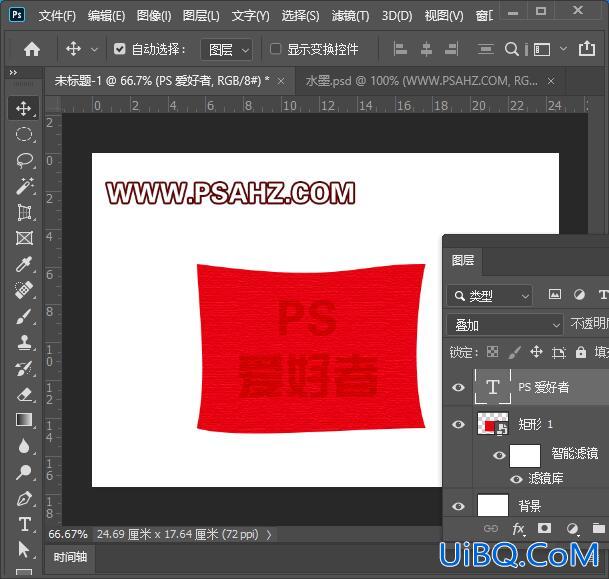Viewport: 609px width, 579px height.
Task: Select the Pen tool
Action: coord(24,499)
